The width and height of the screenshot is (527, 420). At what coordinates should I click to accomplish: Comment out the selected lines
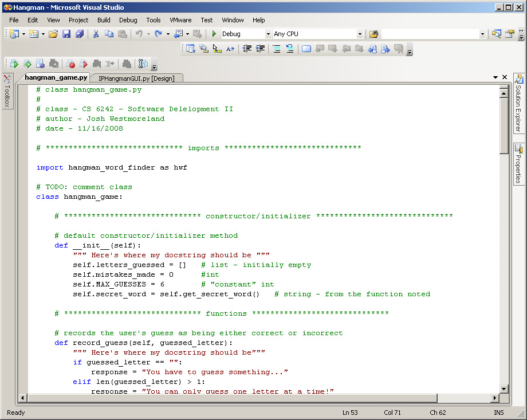pos(277,49)
